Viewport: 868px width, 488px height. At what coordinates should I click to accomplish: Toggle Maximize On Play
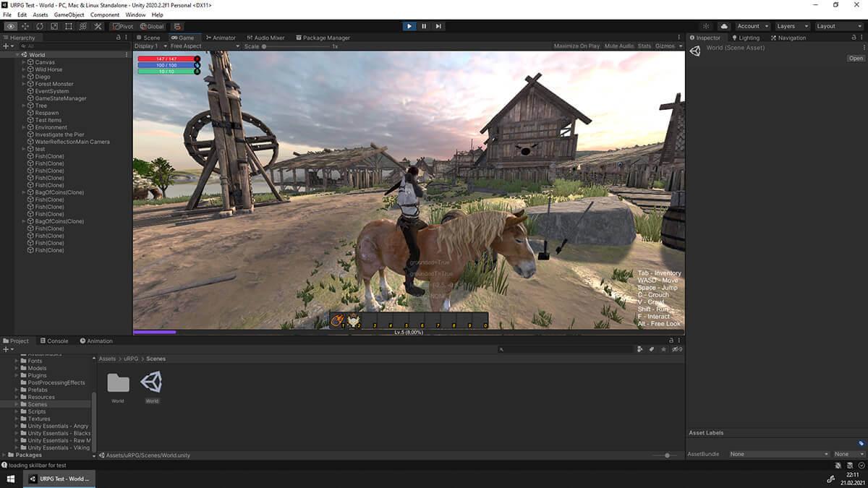[x=576, y=46]
